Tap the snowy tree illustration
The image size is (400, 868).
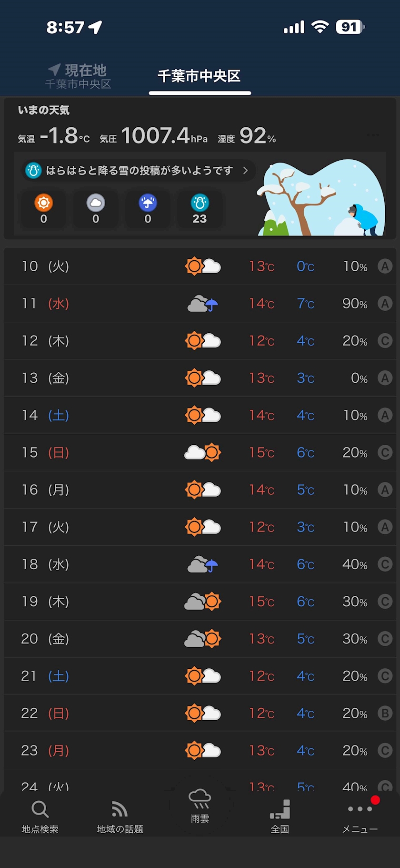click(321, 198)
